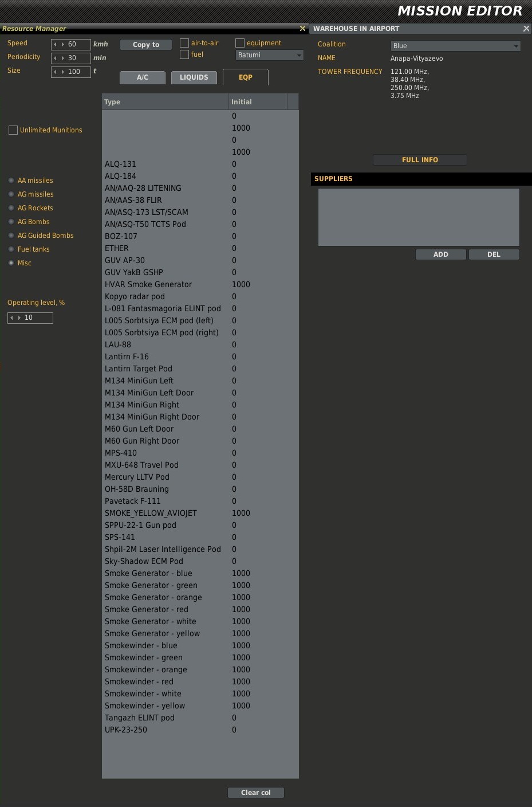
Task: Switch to the A/C tab
Action: (x=143, y=77)
